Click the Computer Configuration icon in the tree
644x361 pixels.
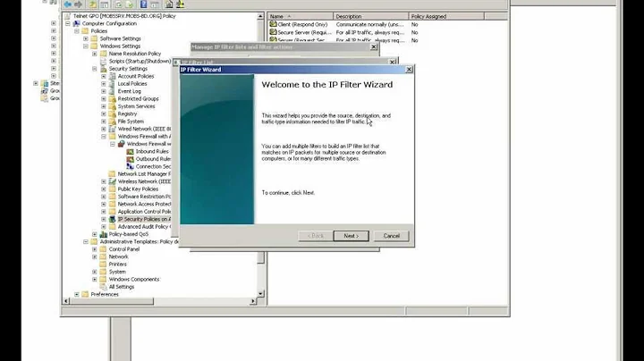[76, 23]
